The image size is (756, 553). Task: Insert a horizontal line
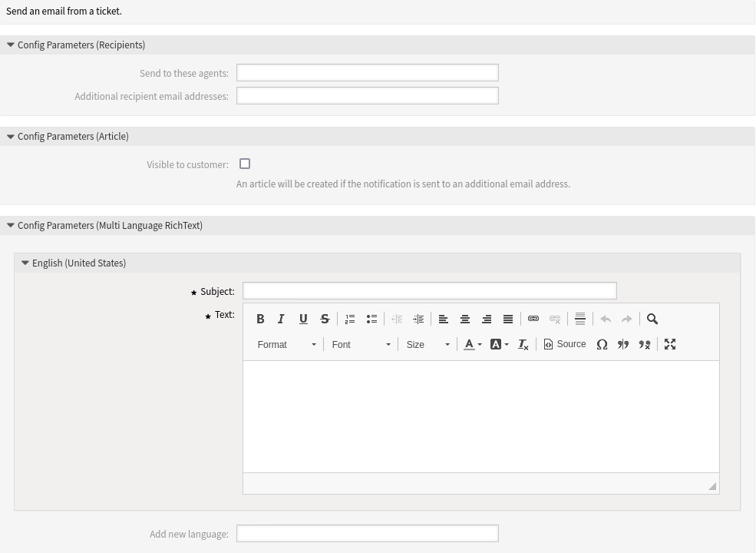[x=580, y=319]
